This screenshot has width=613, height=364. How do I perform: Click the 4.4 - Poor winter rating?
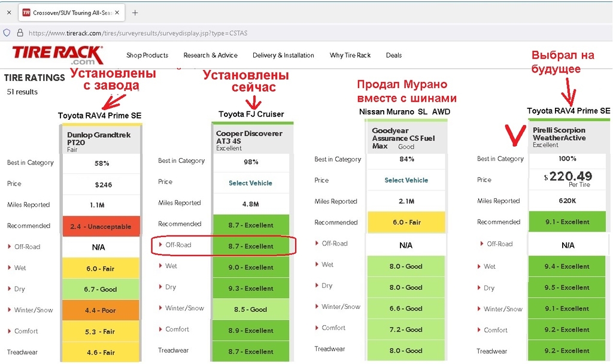tap(101, 310)
